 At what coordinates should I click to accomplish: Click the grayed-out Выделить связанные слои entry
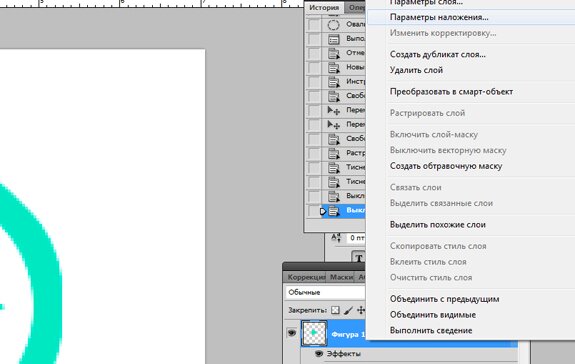click(441, 203)
